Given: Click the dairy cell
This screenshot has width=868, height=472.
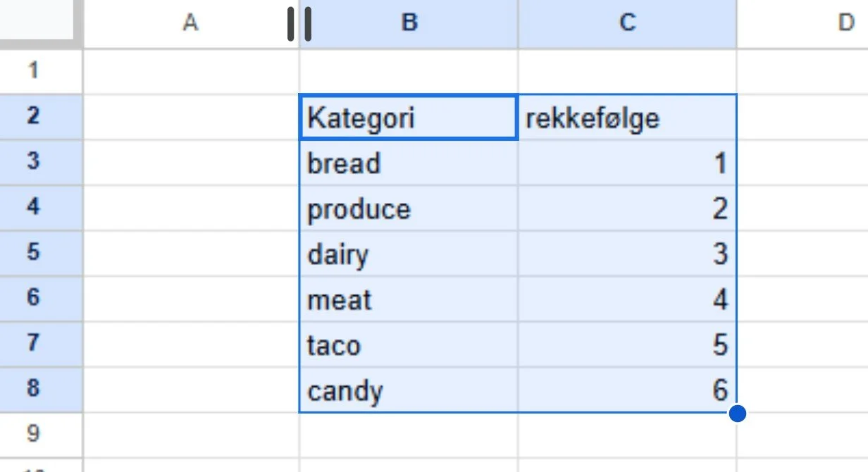Looking at the screenshot, I should tap(409, 254).
